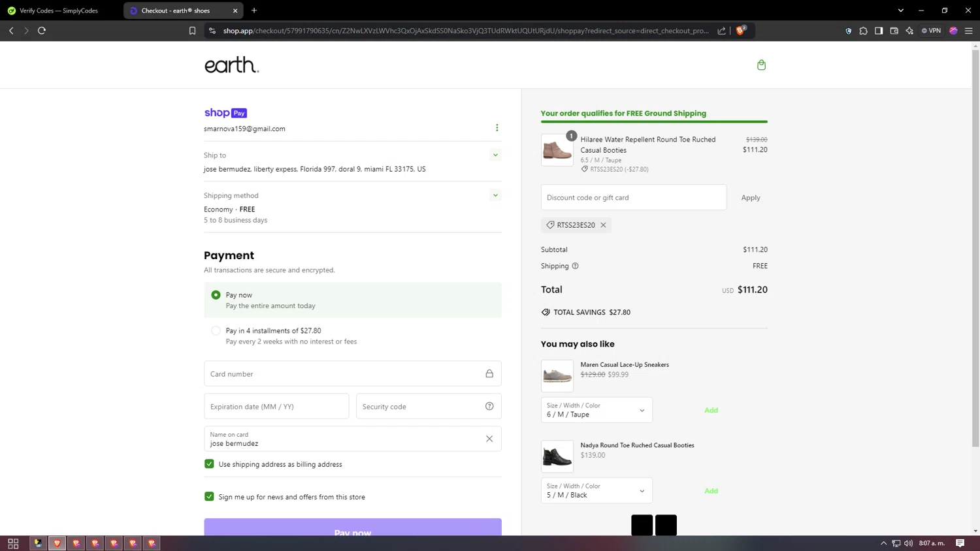Click the Shipping info question icon
Viewport: 980px width, 551px height.
(575, 266)
